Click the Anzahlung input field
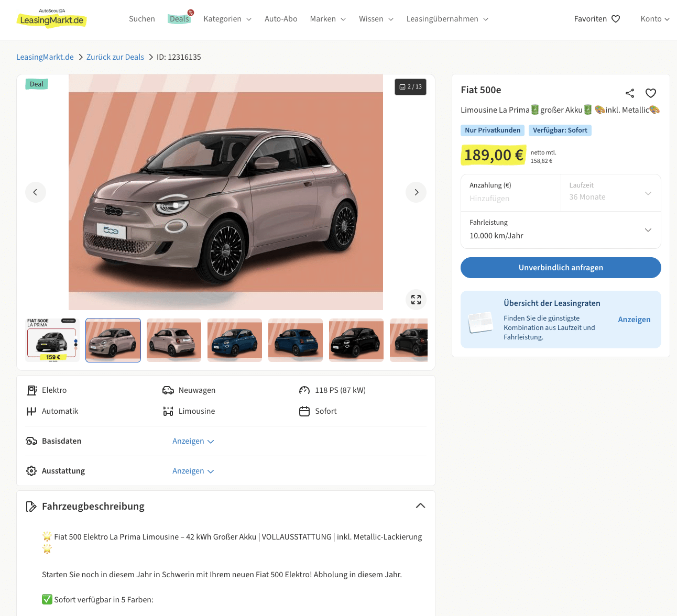 [x=511, y=199]
